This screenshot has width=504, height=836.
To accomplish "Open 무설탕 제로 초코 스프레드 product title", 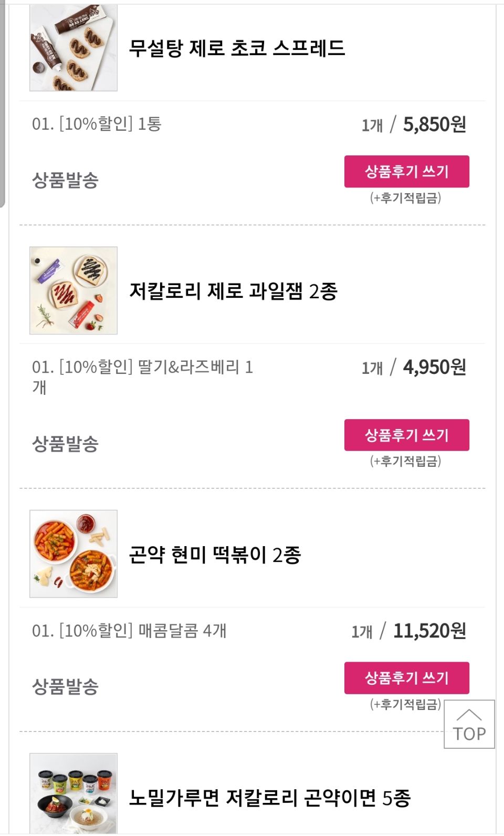I will pyautogui.click(x=237, y=48).
